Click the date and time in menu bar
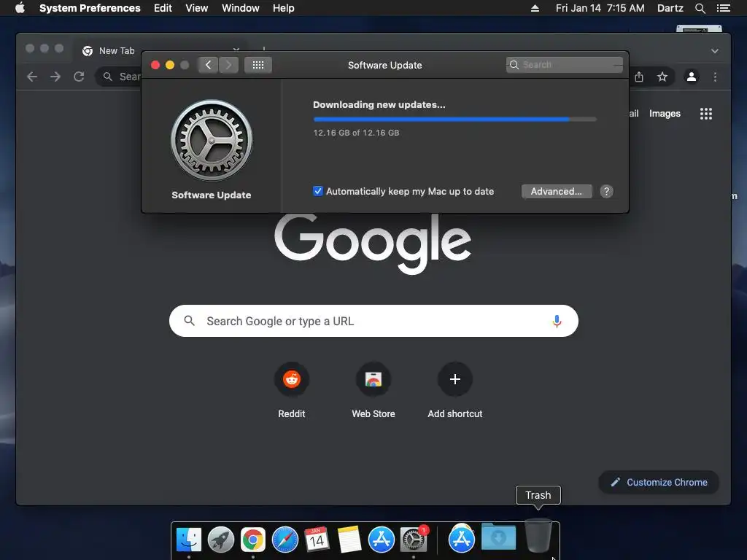The width and height of the screenshot is (747, 560). click(x=600, y=8)
